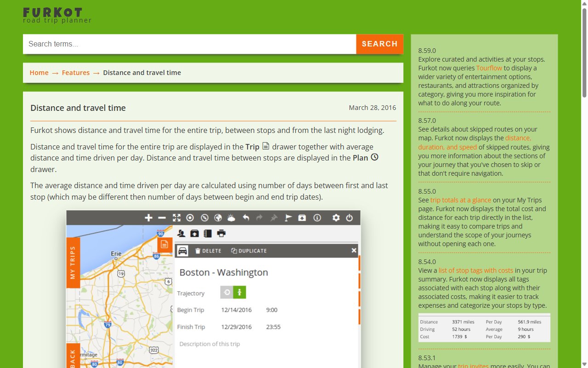Click the Furkot road trip planner logo
588x368 pixels.
57,15
